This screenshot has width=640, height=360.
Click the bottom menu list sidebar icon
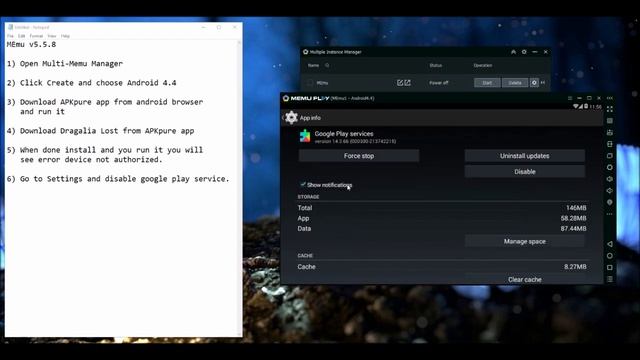click(x=609, y=279)
